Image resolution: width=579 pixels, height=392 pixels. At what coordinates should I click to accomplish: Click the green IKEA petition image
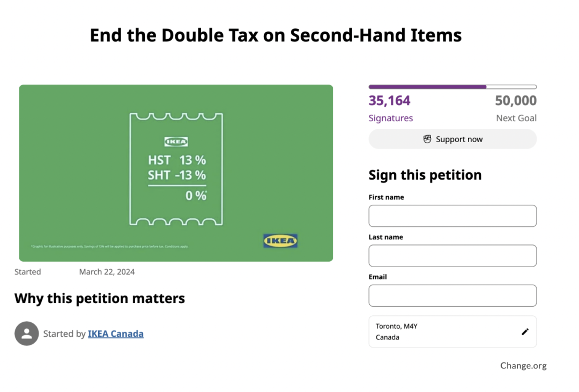[176, 173]
